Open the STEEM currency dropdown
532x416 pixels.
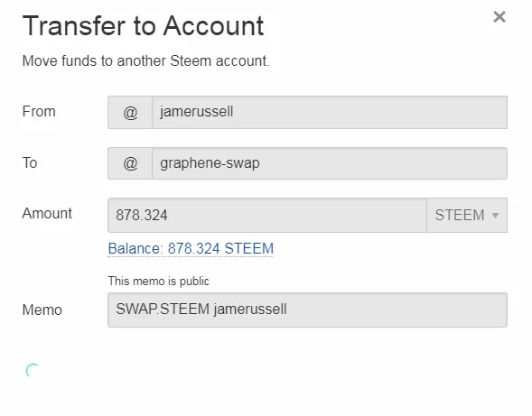tap(467, 216)
